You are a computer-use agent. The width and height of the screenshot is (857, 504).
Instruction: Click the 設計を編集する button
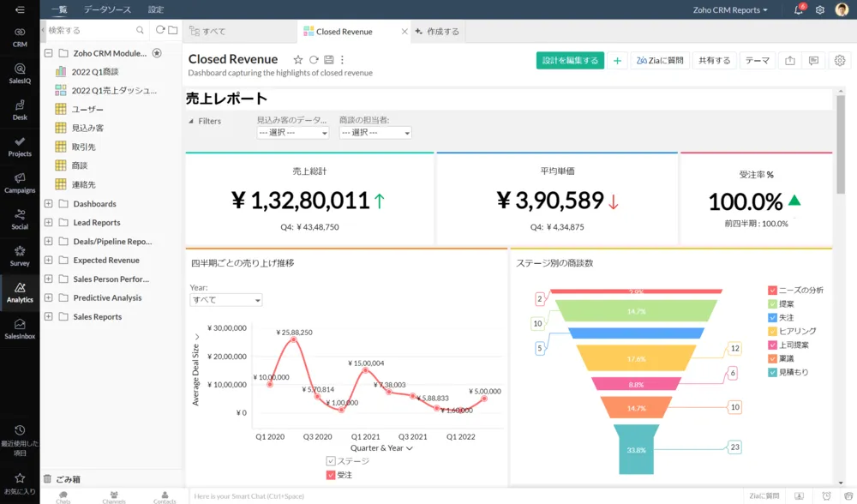(x=570, y=60)
